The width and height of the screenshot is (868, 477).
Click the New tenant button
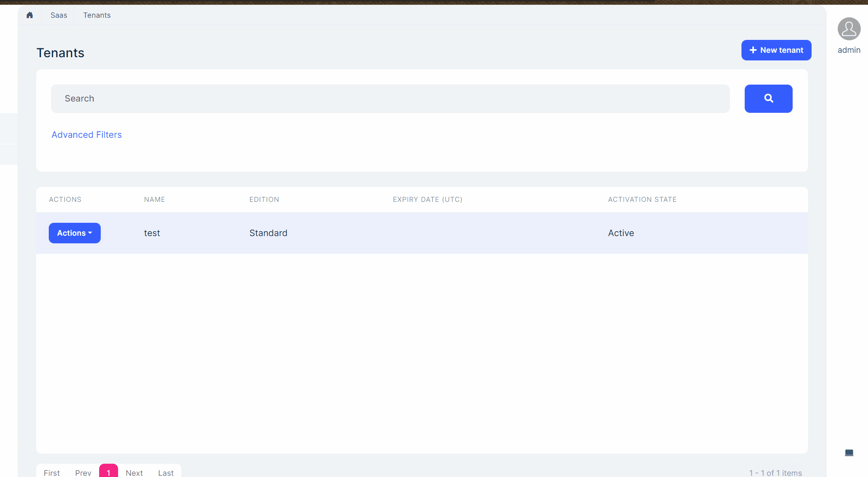point(776,50)
